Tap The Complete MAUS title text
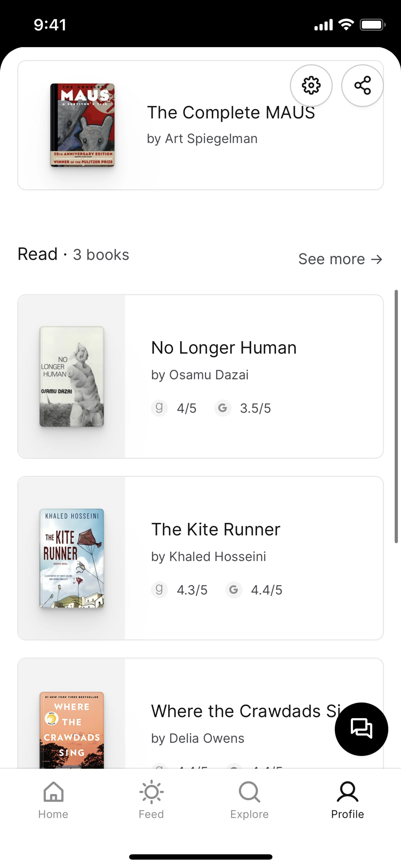Image resolution: width=401 pixels, height=868 pixels. [231, 113]
